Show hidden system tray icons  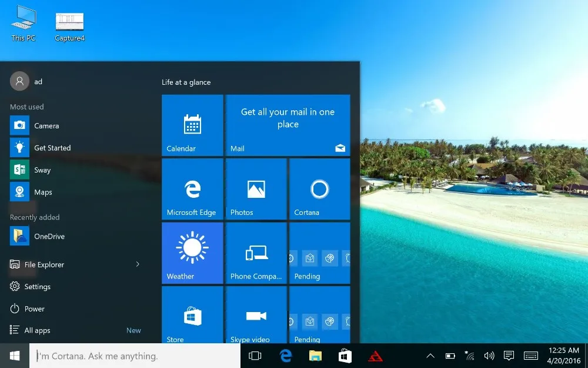click(x=430, y=356)
